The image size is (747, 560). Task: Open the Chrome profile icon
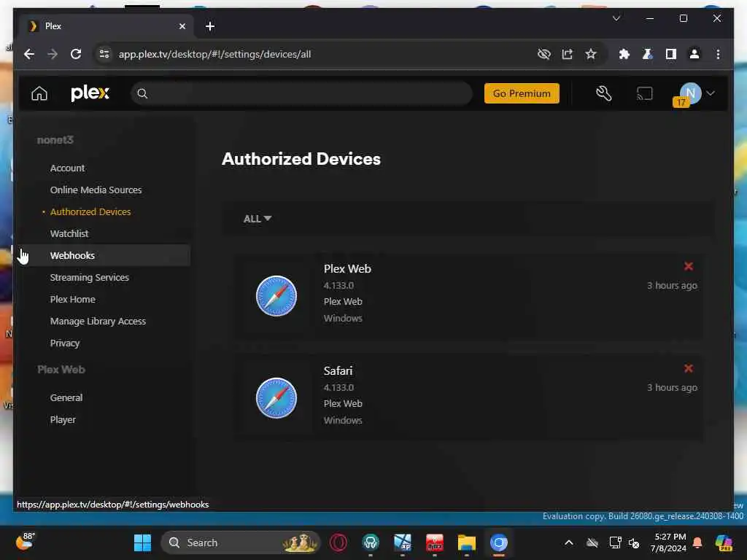coord(694,54)
